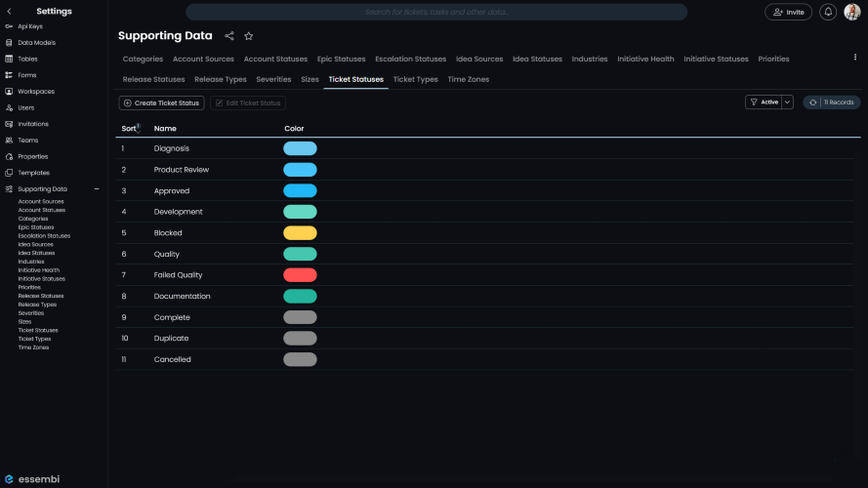Click Edit Ticket Status button
Viewport: 868px width, 488px height.
click(x=248, y=102)
